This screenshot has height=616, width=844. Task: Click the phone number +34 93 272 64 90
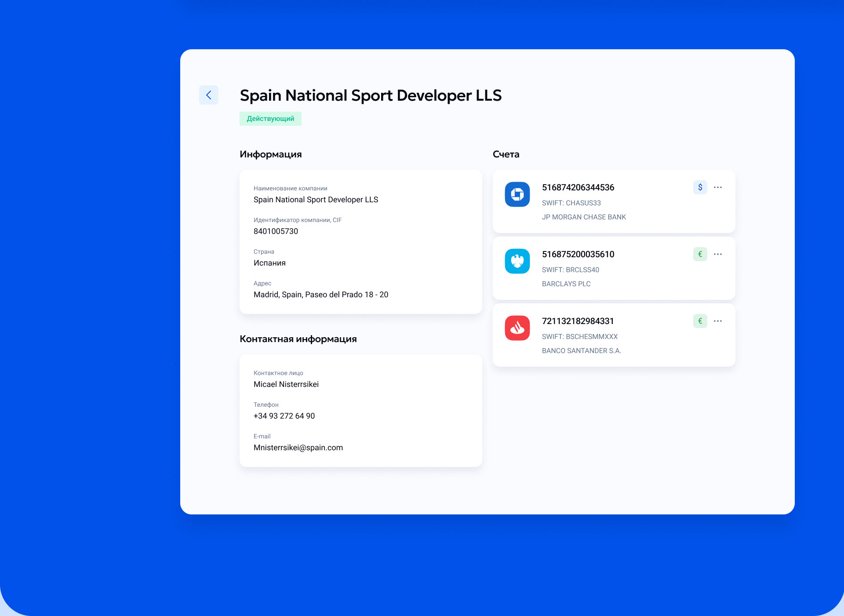pos(284,416)
